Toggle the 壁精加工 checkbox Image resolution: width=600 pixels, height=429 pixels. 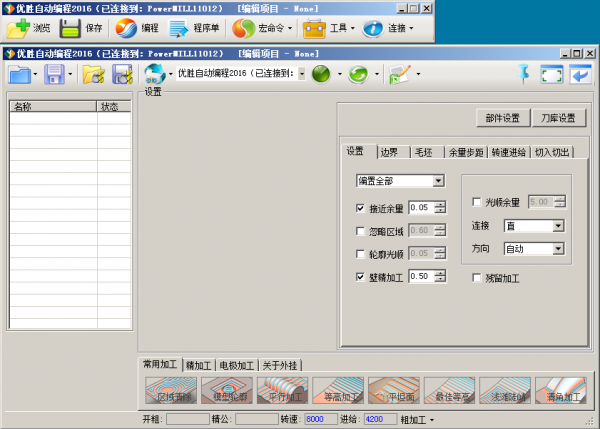pyautogui.click(x=360, y=277)
